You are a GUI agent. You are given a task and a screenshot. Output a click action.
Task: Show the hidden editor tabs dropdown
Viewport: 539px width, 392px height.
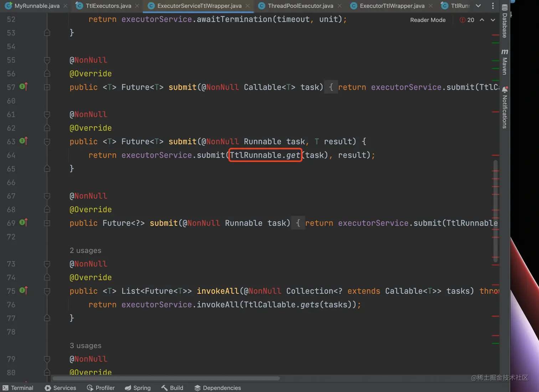coord(478,6)
